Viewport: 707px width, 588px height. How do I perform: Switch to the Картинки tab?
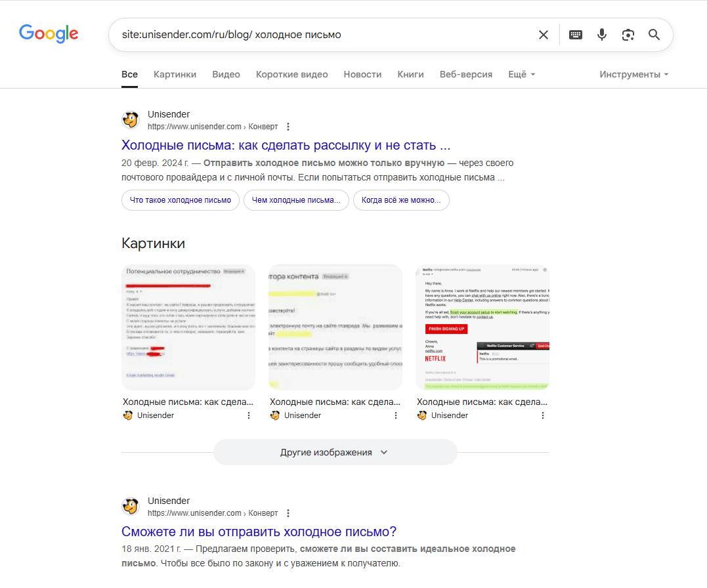175,74
